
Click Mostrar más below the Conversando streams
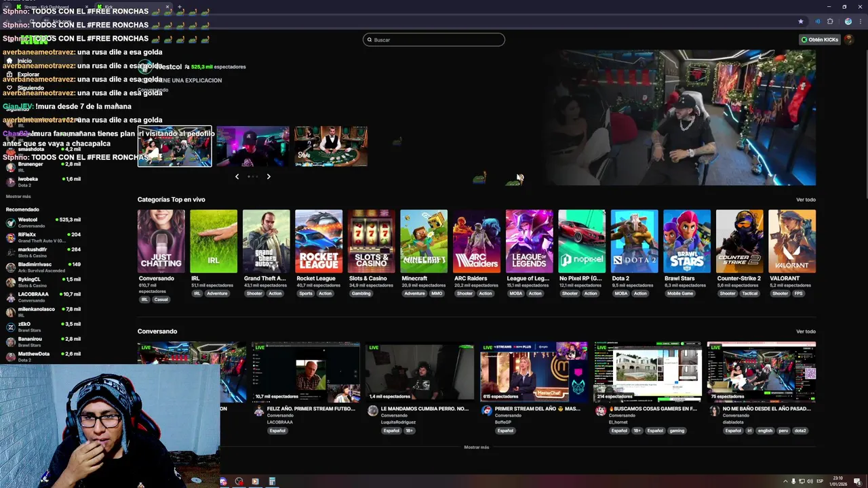point(476,447)
